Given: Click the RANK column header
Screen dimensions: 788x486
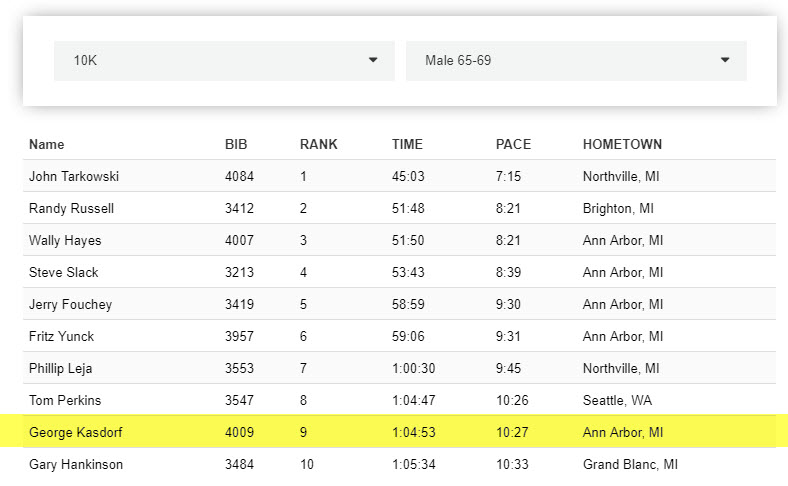Looking at the screenshot, I should (x=318, y=145).
